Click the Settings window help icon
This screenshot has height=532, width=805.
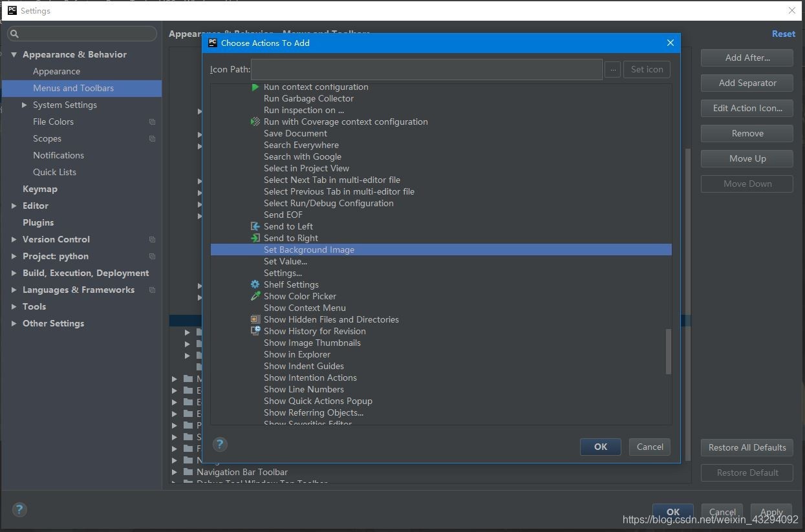click(x=19, y=509)
